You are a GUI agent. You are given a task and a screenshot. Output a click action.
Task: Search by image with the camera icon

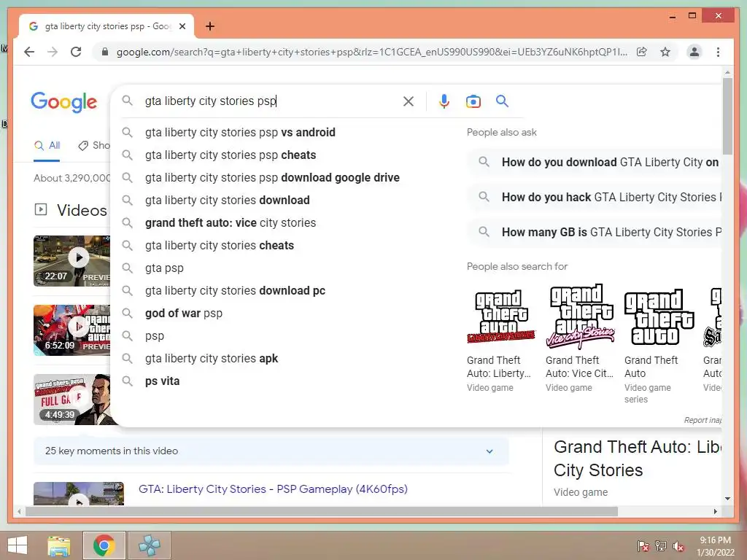473,101
